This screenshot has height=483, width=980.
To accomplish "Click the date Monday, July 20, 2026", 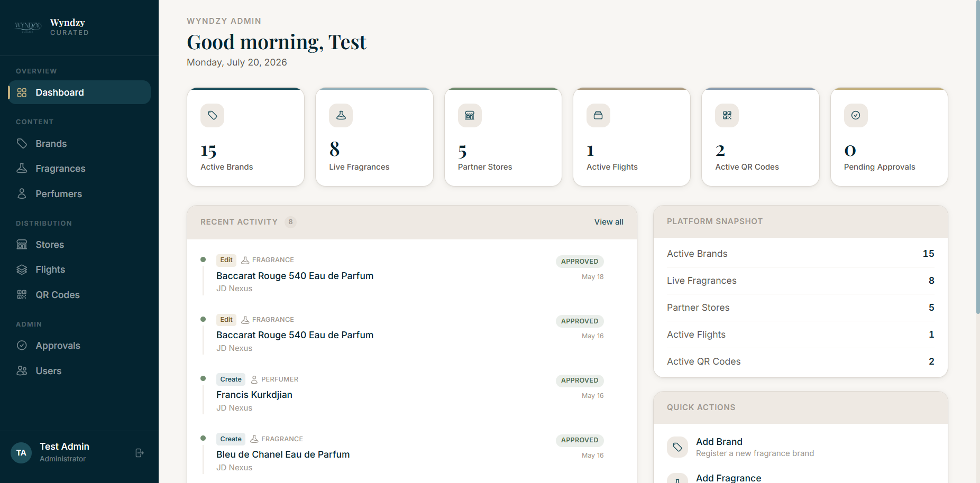I will coord(237,62).
